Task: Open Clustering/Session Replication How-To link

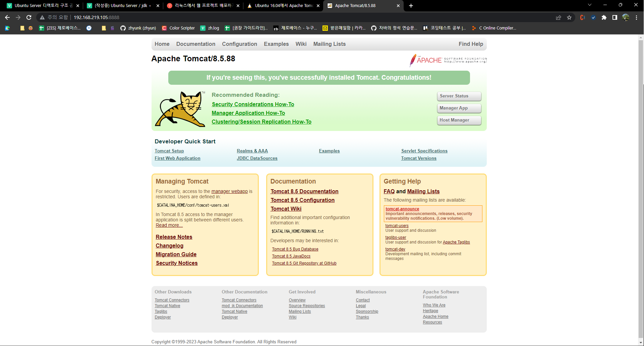Action: coord(261,122)
